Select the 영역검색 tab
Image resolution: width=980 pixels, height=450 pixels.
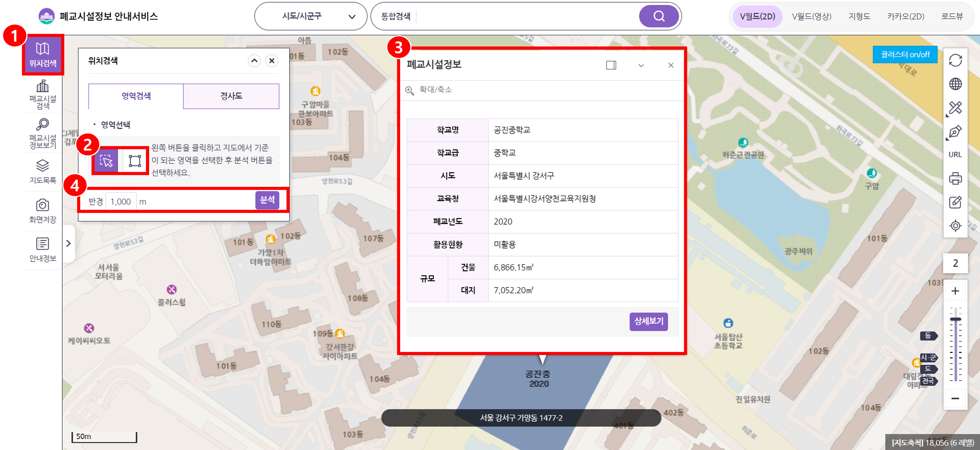click(x=136, y=96)
